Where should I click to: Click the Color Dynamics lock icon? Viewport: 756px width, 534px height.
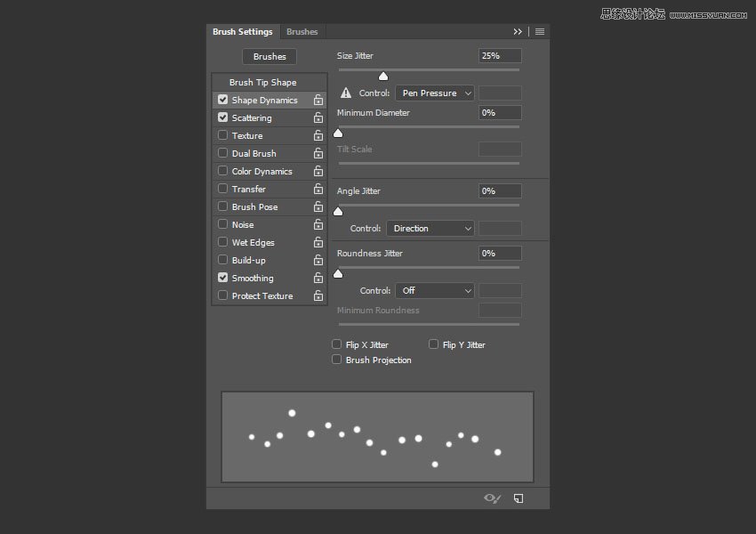(x=318, y=172)
